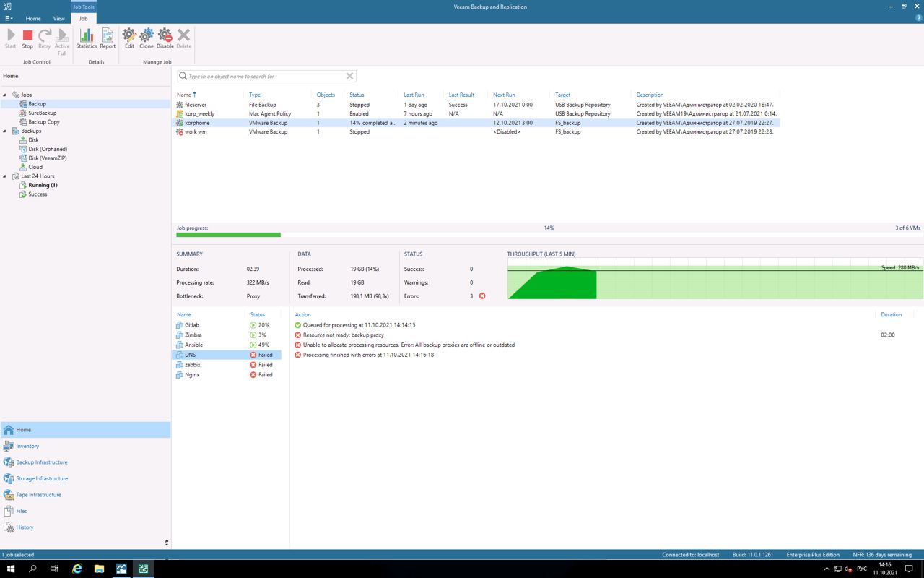Screen dimensions: 924x578
Task: Open the Inventory view
Action: coord(85,446)
